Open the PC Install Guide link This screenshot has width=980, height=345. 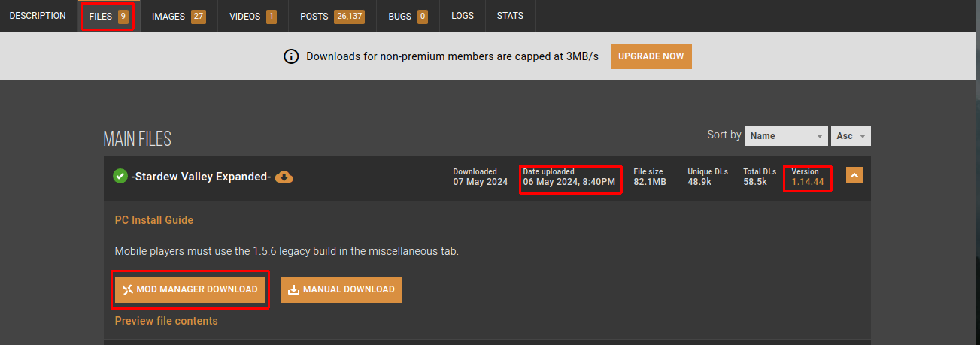[154, 220]
